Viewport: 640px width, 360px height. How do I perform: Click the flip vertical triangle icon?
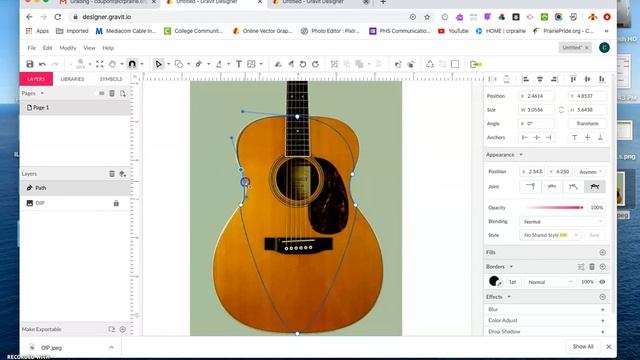pyautogui.click(x=291, y=64)
